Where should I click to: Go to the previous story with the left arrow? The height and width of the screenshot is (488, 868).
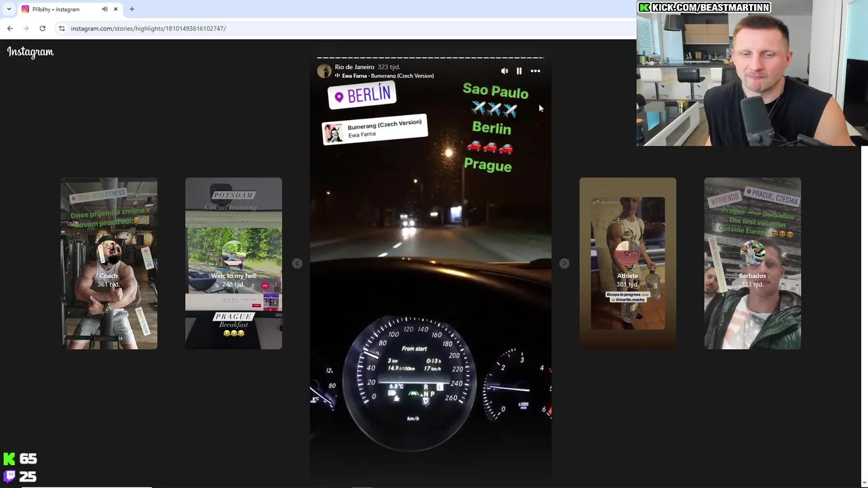(297, 264)
